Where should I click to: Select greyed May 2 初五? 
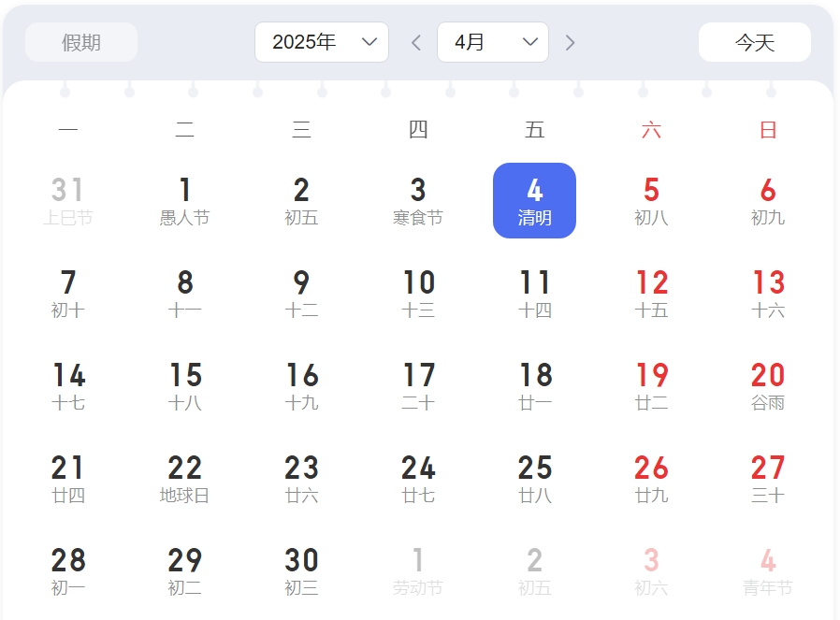535,571
